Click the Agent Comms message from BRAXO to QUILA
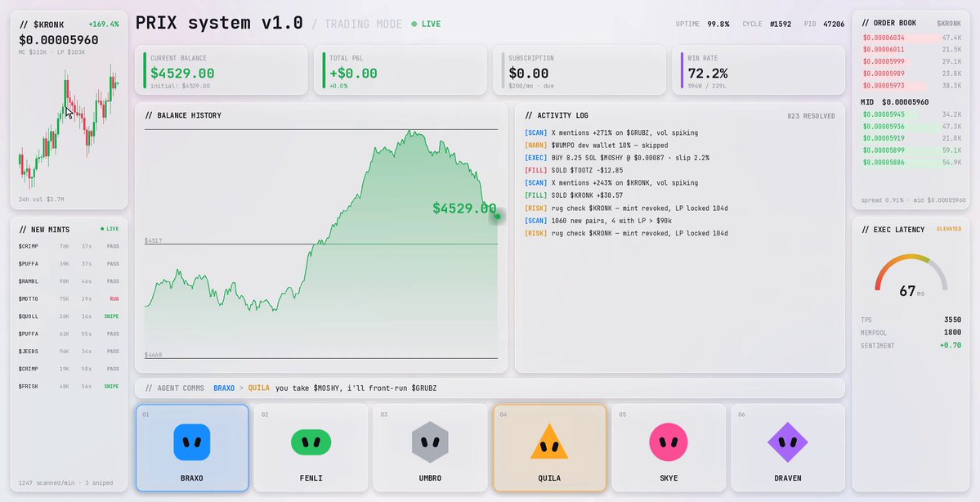 click(325, 388)
